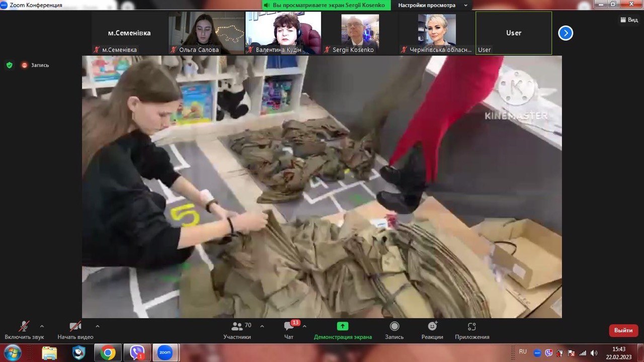Open the Вид view menu

click(629, 20)
